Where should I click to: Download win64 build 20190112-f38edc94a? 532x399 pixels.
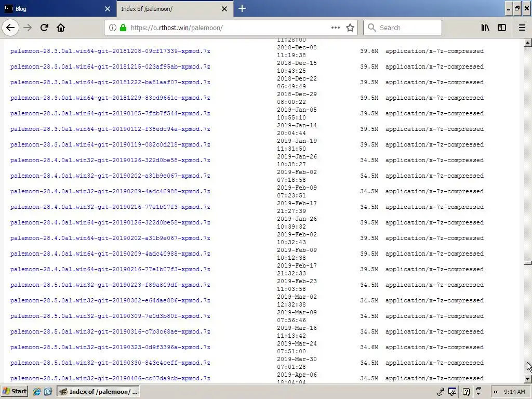click(110, 129)
